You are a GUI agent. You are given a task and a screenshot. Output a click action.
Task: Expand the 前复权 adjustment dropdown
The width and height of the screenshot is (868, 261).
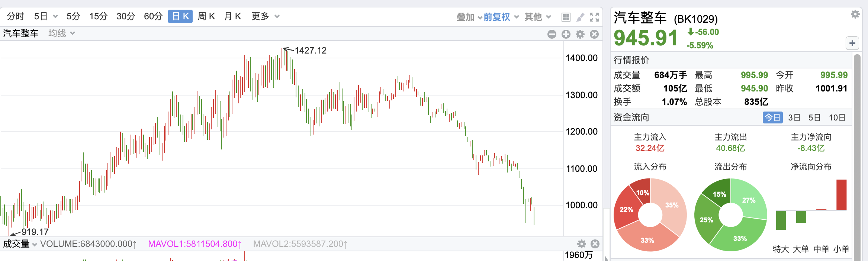[x=501, y=17]
